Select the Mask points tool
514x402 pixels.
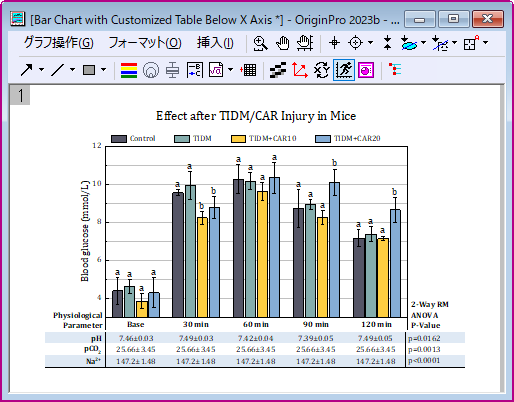(x=440, y=43)
